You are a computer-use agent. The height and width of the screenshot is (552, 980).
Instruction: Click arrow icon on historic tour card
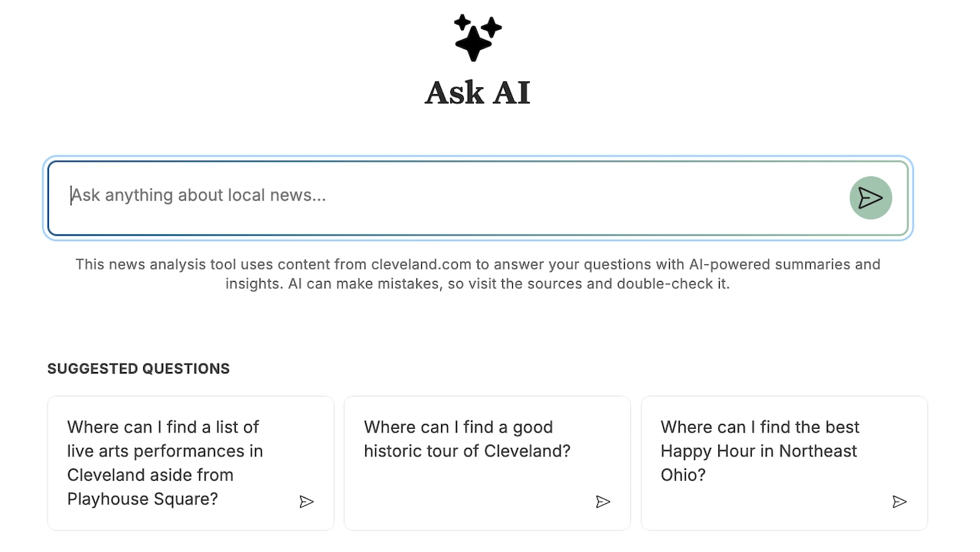pos(603,501)
